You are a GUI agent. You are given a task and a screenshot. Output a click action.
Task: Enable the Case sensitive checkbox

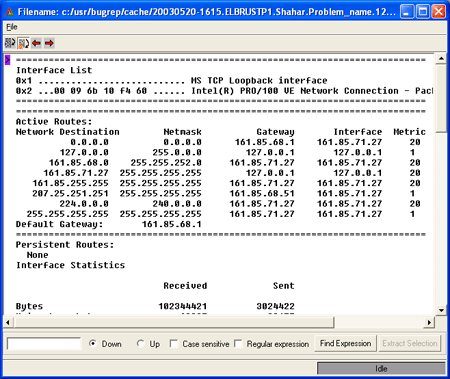174,343
